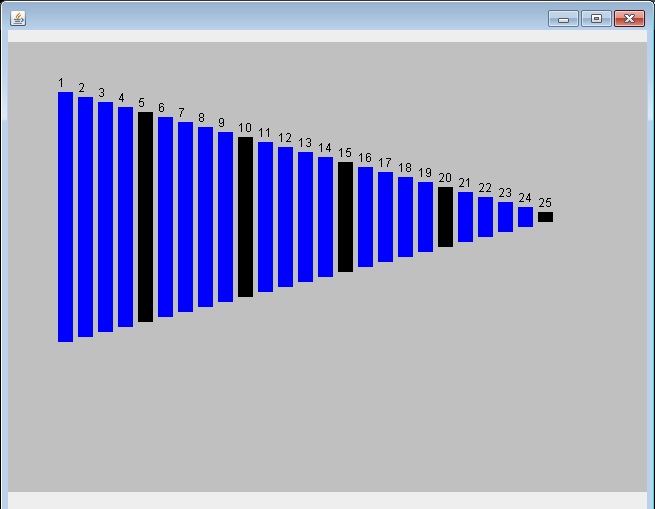Click the blue bar labeled 4

point(125,217)
